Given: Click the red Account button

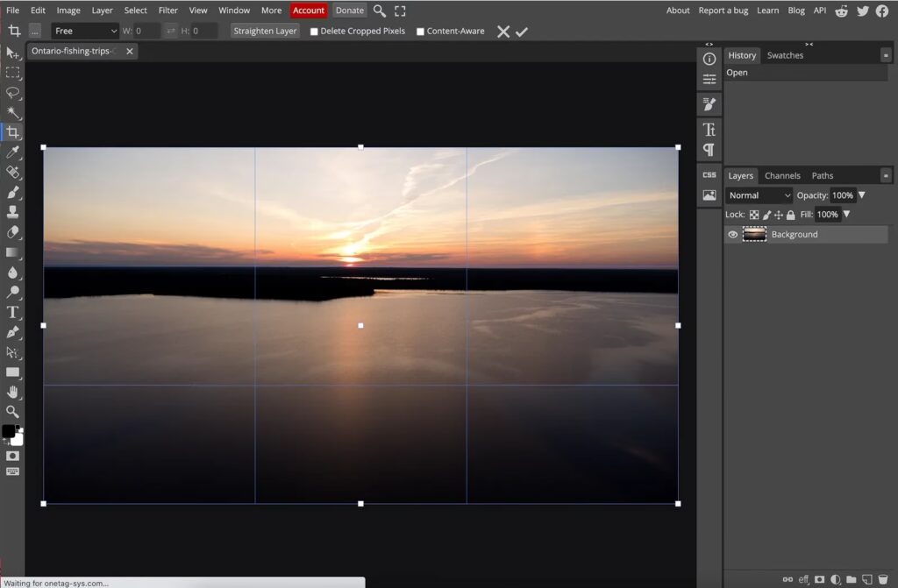Looking at the screenshot, I should coord(309,11).
